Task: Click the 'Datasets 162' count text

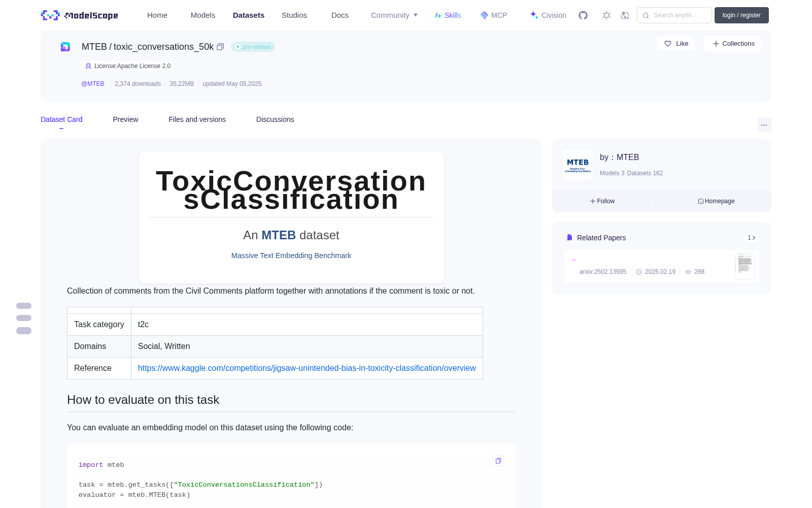Action: [645, 173]
